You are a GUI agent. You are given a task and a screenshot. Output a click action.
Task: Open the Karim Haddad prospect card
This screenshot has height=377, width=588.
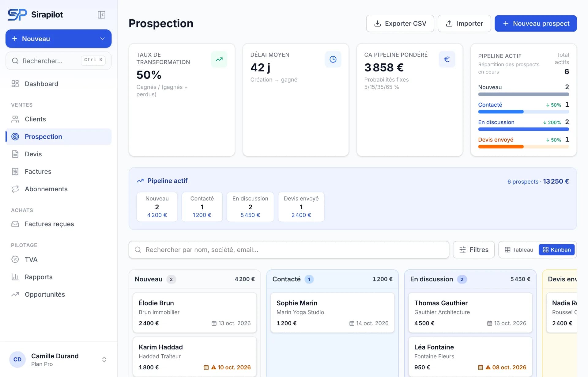tap(194, 356)
